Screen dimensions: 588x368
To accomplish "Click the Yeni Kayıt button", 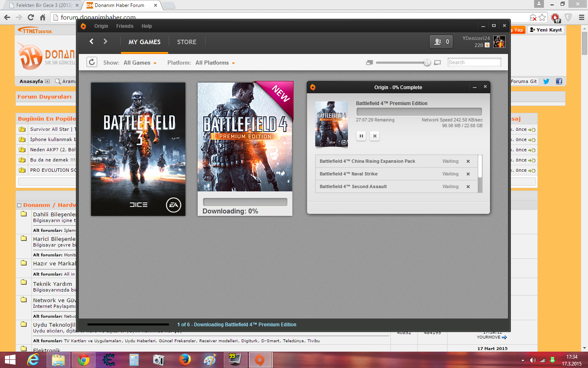I will 546,30.
